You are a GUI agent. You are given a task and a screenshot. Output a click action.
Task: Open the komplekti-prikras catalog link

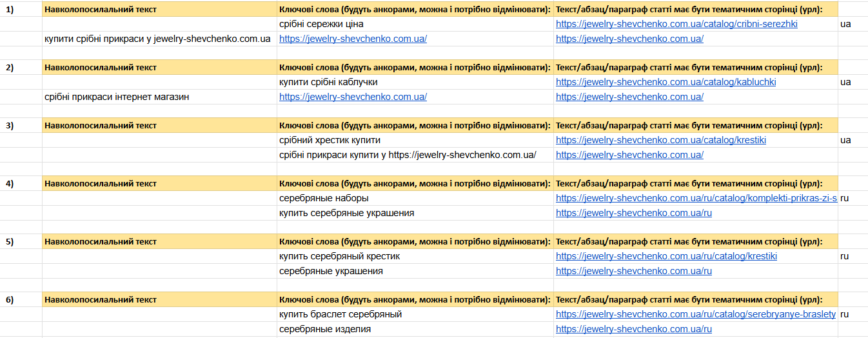tap(696, 198)
